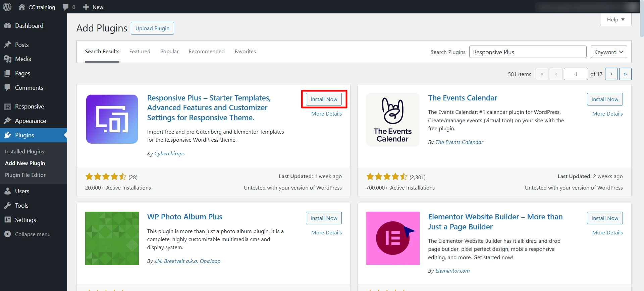
Task: Switch to the Recommended tab
Action: tap(207, 52)
